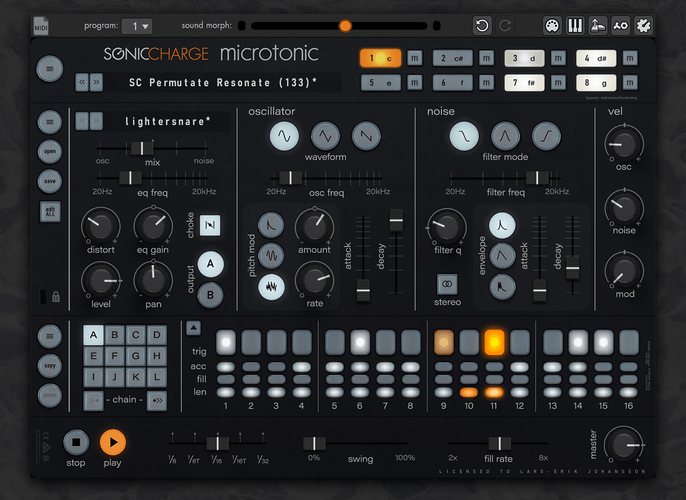Select pattern L
This screenshot has height=500, width=686.
point(157,377)
